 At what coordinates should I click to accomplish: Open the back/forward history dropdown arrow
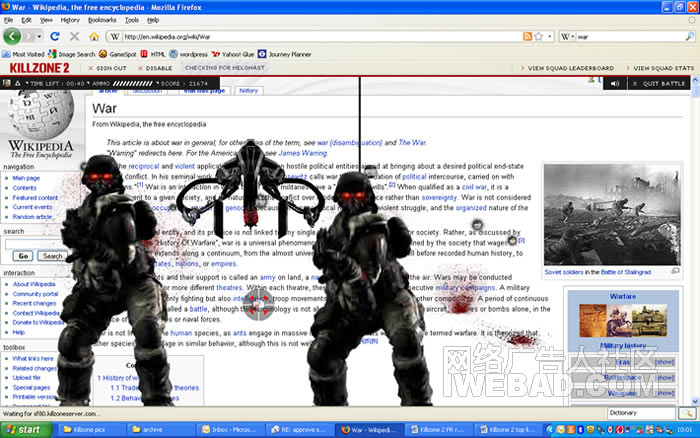point(39,37)
